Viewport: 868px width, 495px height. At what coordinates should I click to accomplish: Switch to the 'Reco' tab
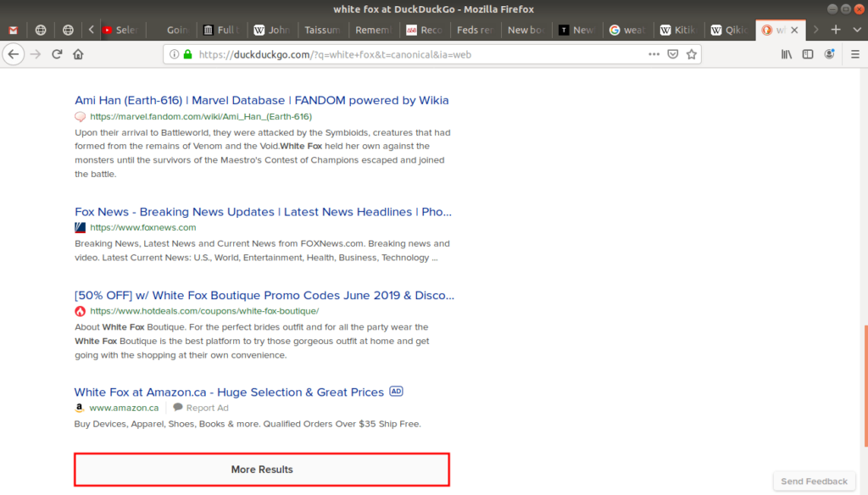[x=425, y=30]
